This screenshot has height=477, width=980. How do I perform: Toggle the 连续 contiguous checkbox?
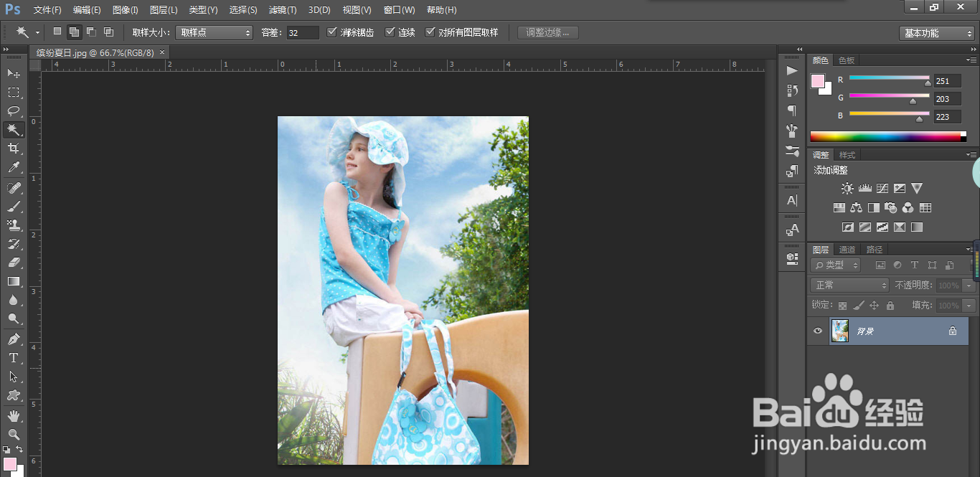click(390, 32)
